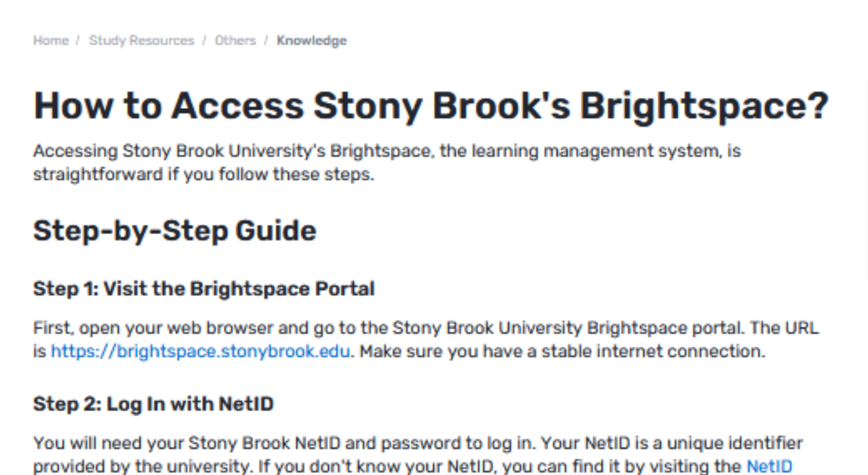Select the Knowledge breadcrumb item

(311, 40)
